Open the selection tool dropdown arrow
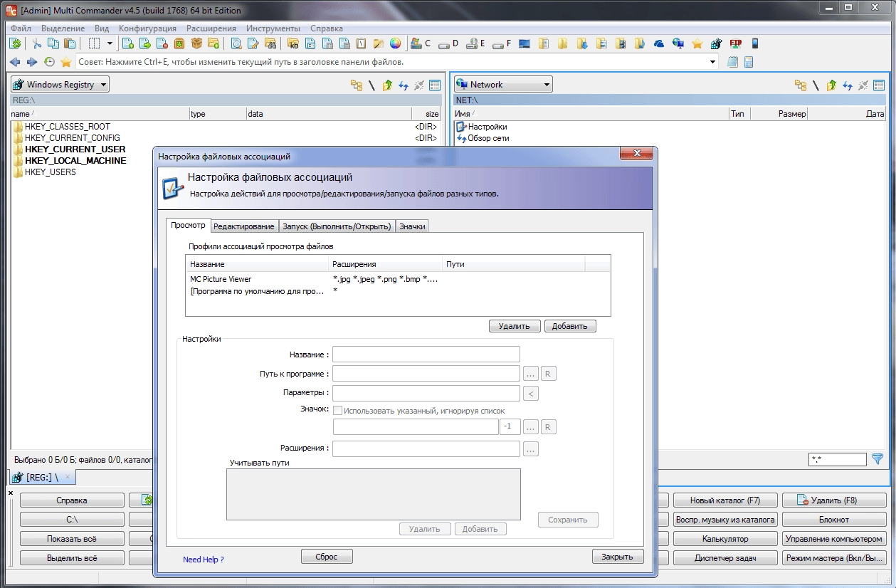Viewport: 896px width, 588px height. pyautogui.click(x=110, y=43)
